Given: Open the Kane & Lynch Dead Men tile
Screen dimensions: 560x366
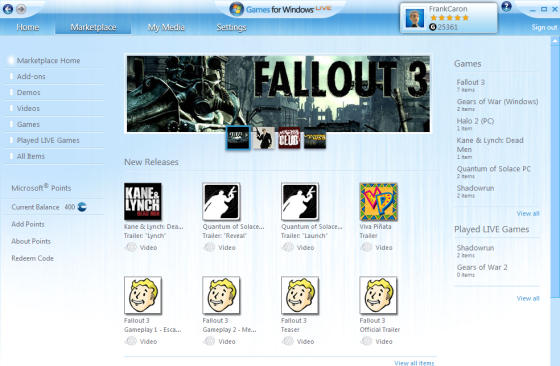Looking at the screenshot, I should coord(143,201).
